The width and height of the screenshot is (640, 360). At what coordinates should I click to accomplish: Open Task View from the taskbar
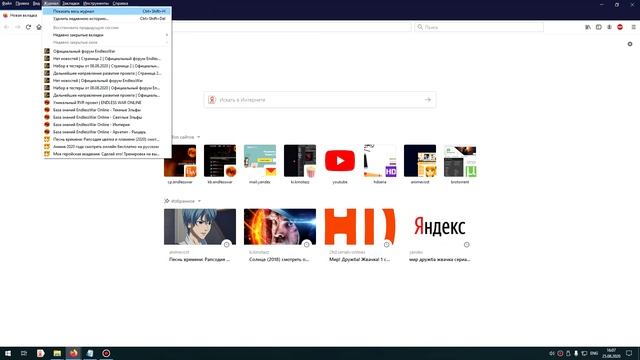(x=24, y=353)
